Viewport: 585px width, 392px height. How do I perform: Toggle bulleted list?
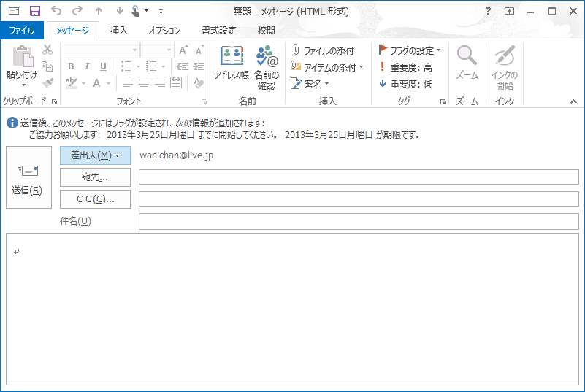click(x=126, y=66)
